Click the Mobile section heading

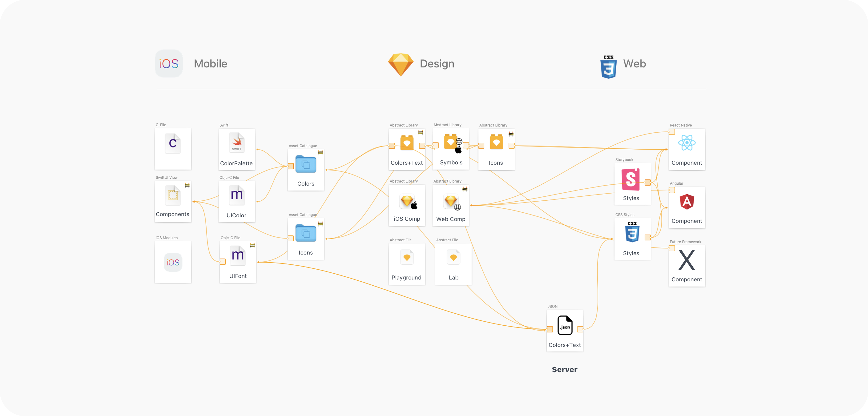click(x=211, y=64)
